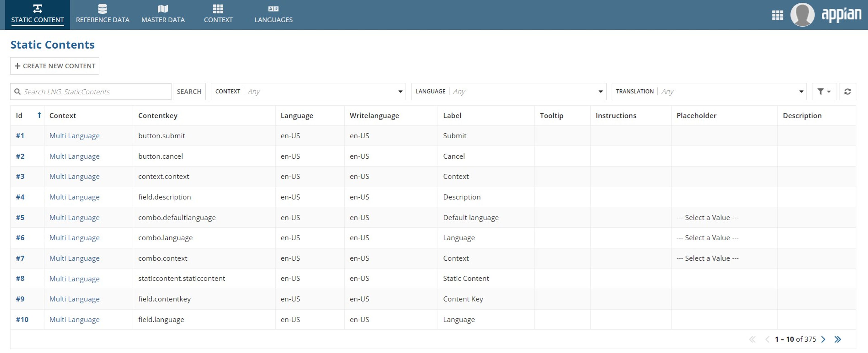The height and width of the screenshot is (353, 868).
Task: Click the Static Contents page heading
Action: pos(53,45)
